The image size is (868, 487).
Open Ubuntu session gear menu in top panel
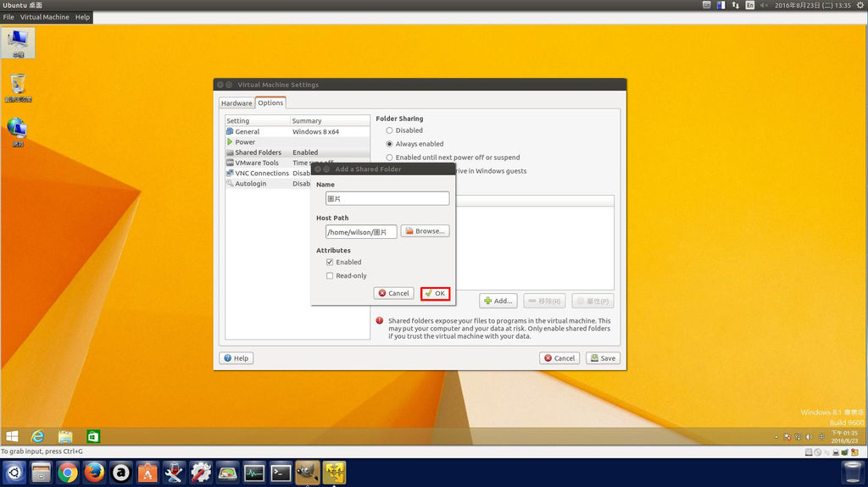860,5
